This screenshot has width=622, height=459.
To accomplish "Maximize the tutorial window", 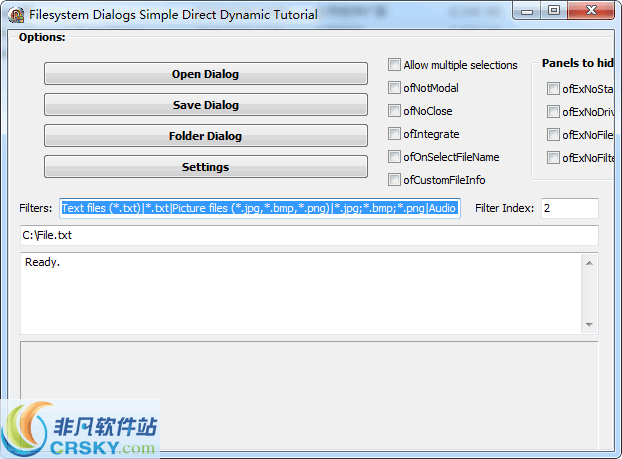I will click(x=554, y=11).
